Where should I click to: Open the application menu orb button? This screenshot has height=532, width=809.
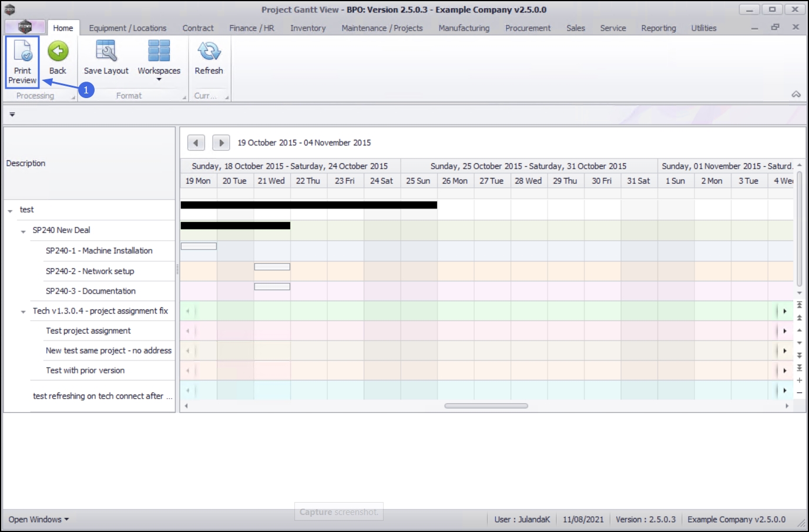[x=25, y=27]
